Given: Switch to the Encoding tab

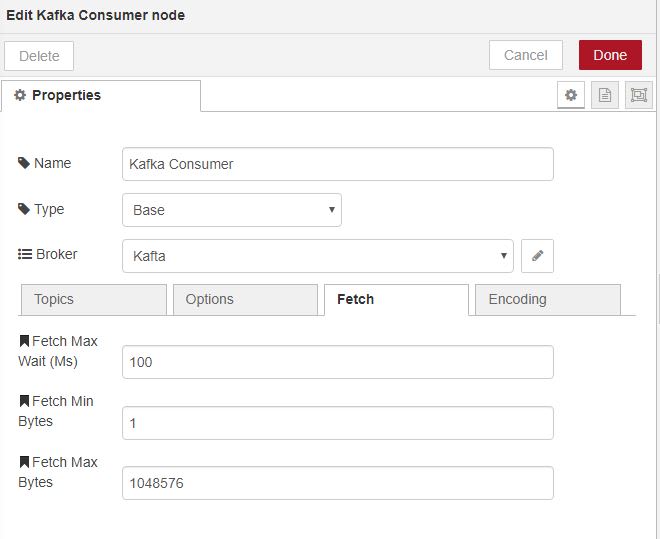Looking at the screenshot, I should click(x=548, y=300).
